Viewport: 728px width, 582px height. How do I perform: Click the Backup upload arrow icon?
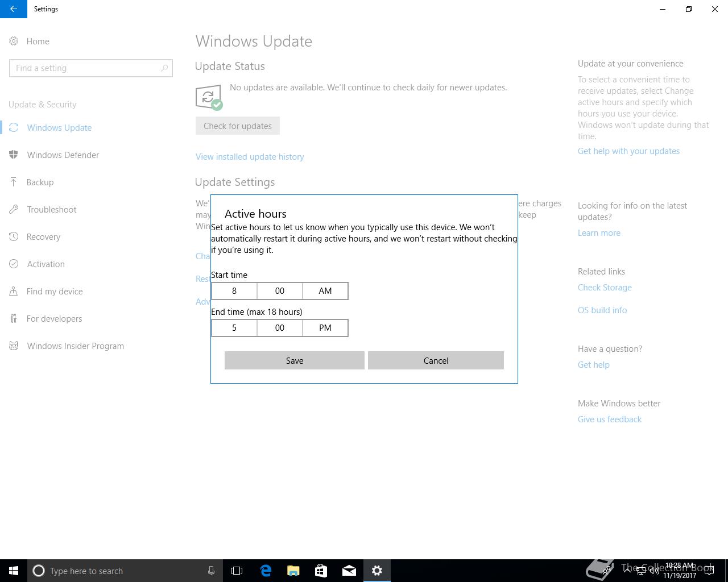14,182
